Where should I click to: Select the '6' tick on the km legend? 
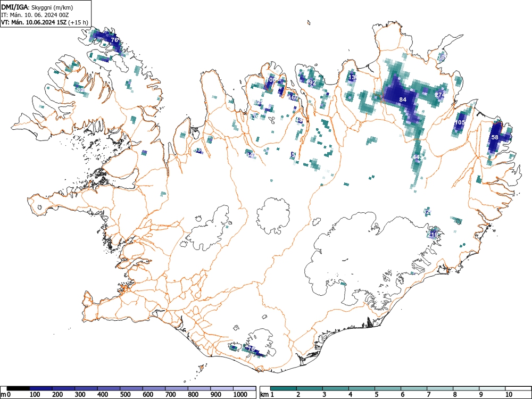pos(403,394)
